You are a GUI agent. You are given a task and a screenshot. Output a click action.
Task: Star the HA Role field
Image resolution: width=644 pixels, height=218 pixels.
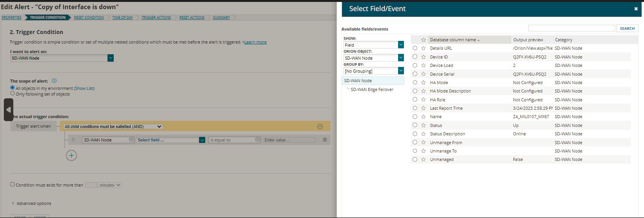click(423, 100)
